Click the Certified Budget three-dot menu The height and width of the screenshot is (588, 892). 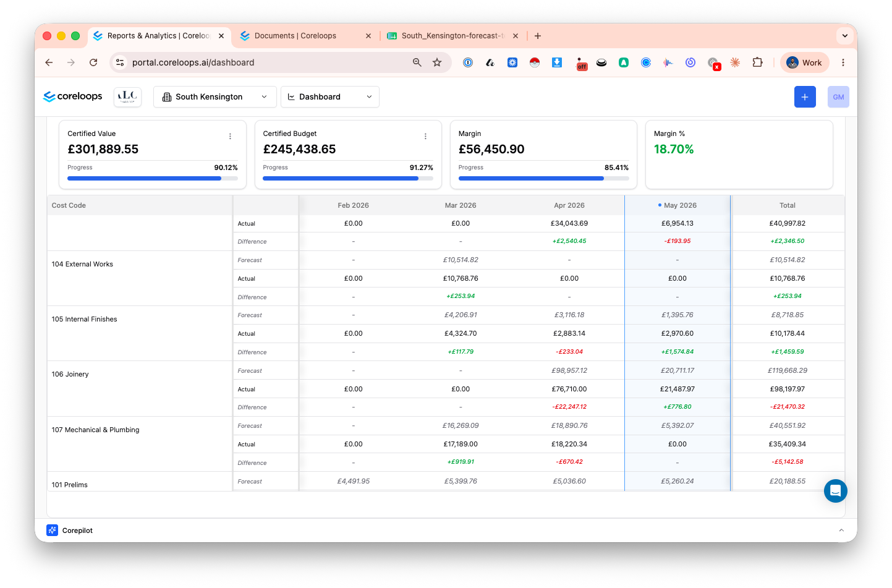(425, 137)
